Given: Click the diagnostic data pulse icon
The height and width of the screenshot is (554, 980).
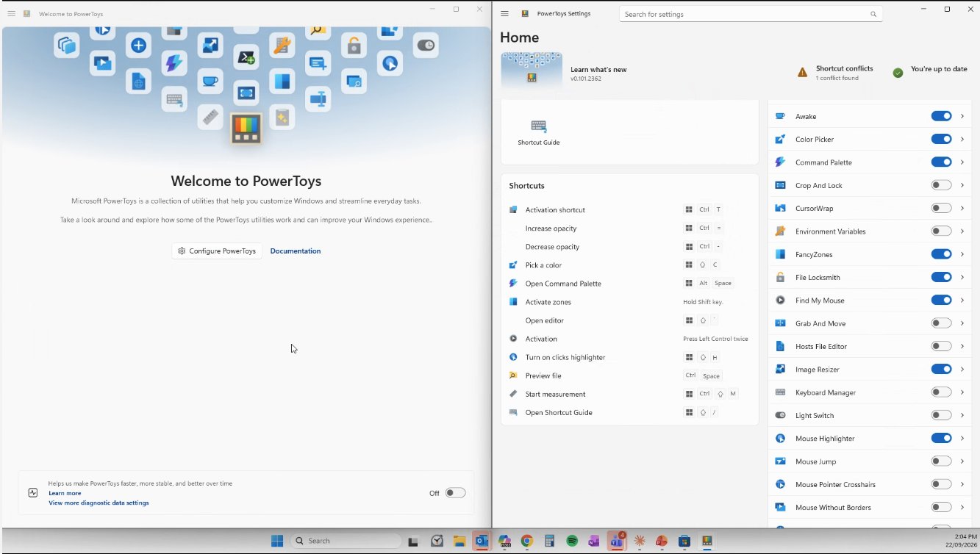Looking at the screenshot, I should point(33,493).
